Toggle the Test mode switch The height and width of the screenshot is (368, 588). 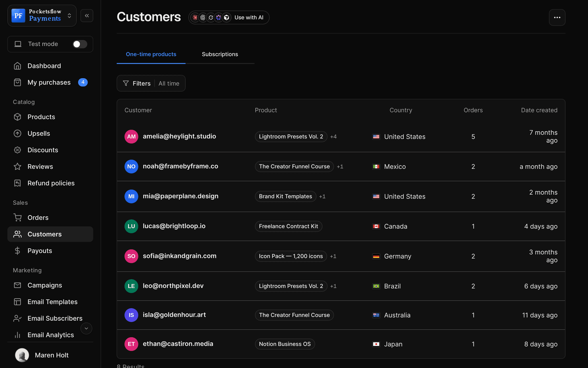point(80,44)
